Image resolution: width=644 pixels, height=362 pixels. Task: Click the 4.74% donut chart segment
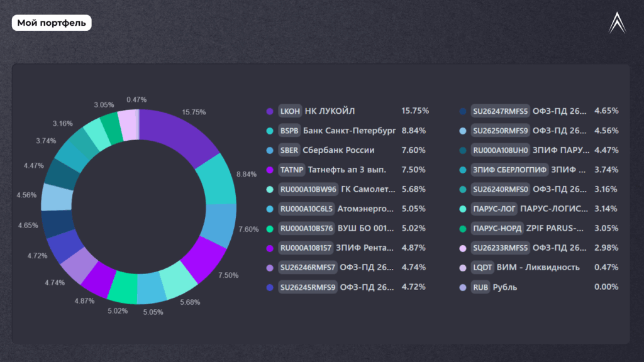click(x=79, y=265)
